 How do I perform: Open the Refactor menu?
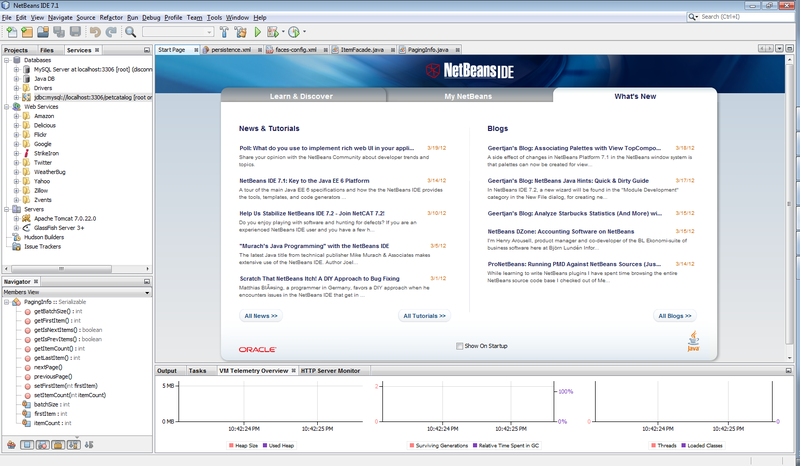point(111,17)
